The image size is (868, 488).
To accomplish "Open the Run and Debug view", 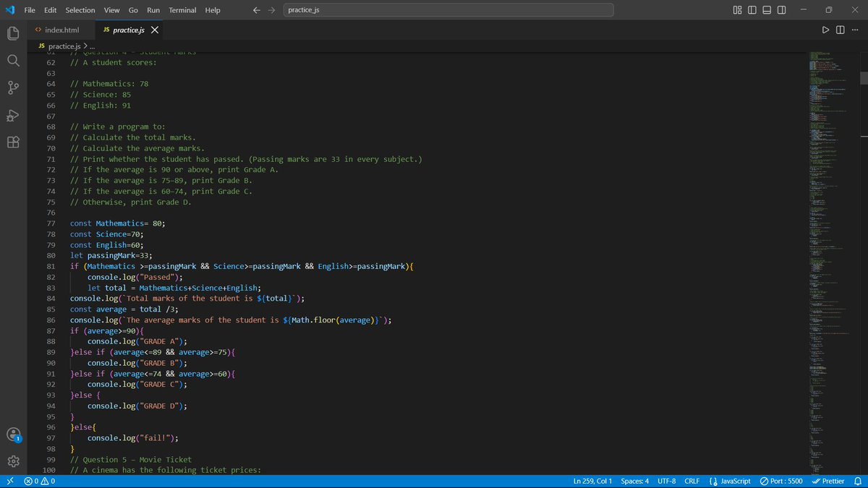I will [12, 115].
